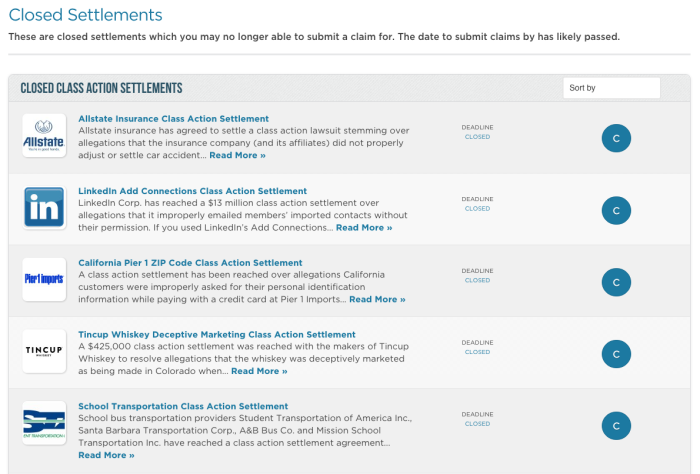The height and width of the screenshot is (474, 700).
Task: Click the Allstate logo thumbnail
Action: [x=44, y=135]
